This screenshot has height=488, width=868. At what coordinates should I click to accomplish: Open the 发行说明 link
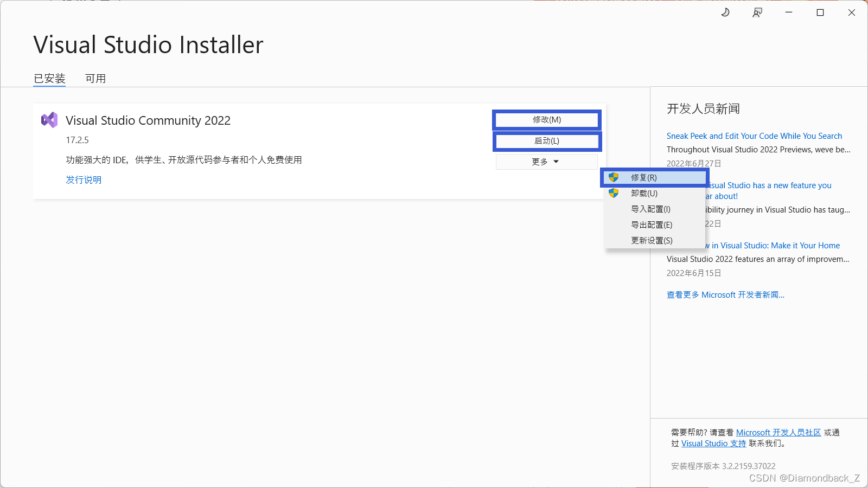[84, 180]
